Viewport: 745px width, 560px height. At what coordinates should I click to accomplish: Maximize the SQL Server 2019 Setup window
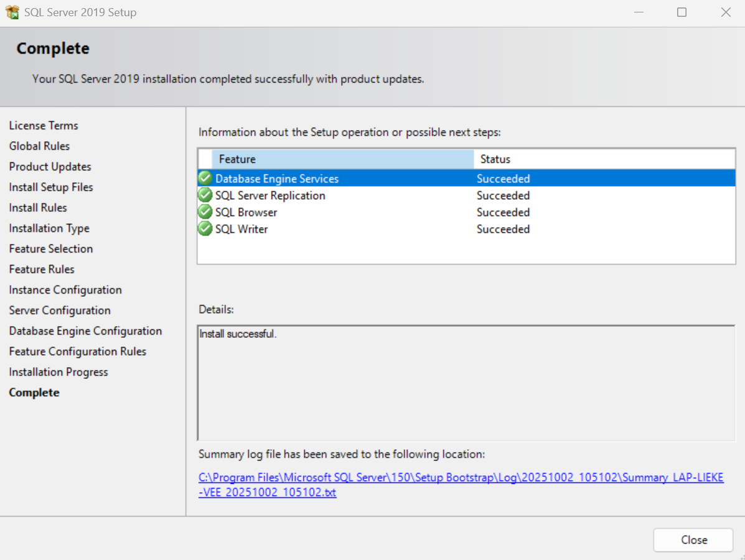682,12
